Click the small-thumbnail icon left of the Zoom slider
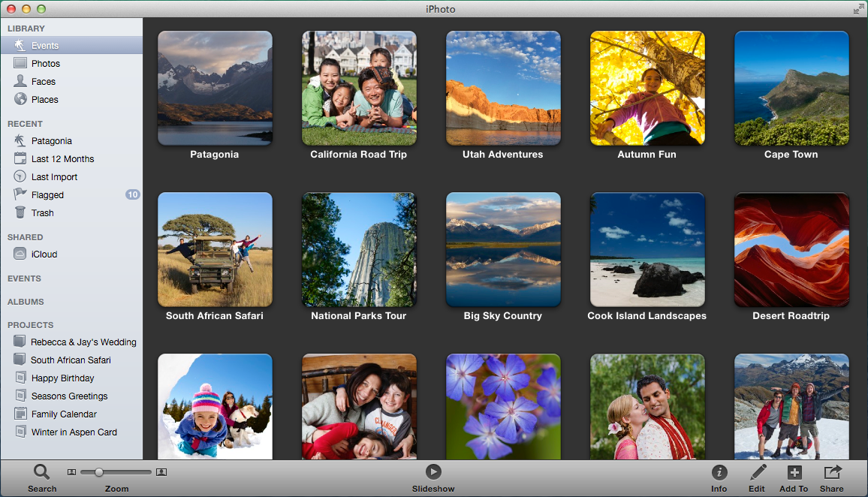868x497 pixels. (x=71, y=472)
